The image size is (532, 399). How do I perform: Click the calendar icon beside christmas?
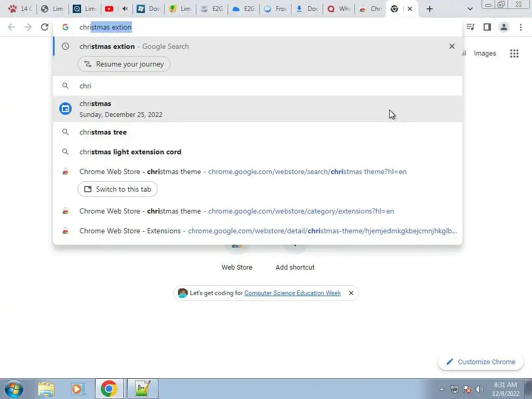pos(65,109)
